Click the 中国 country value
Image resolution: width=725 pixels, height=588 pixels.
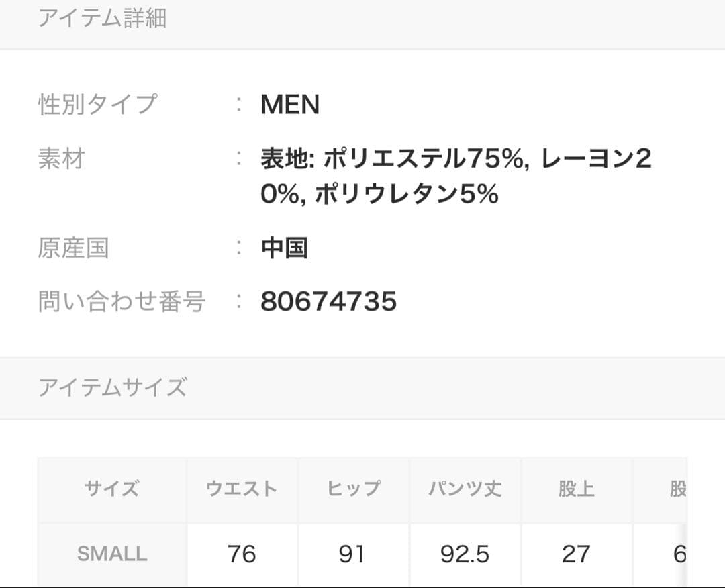click(284, 248)
